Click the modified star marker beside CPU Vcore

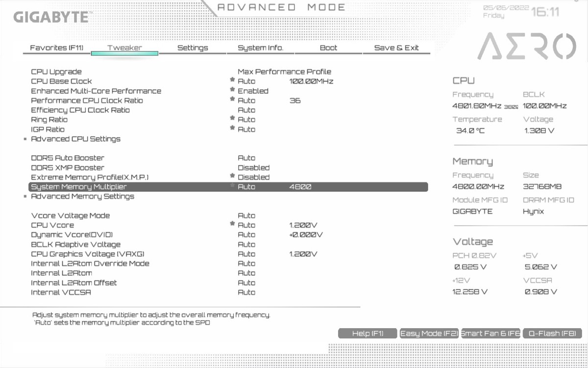click(233, 224)
